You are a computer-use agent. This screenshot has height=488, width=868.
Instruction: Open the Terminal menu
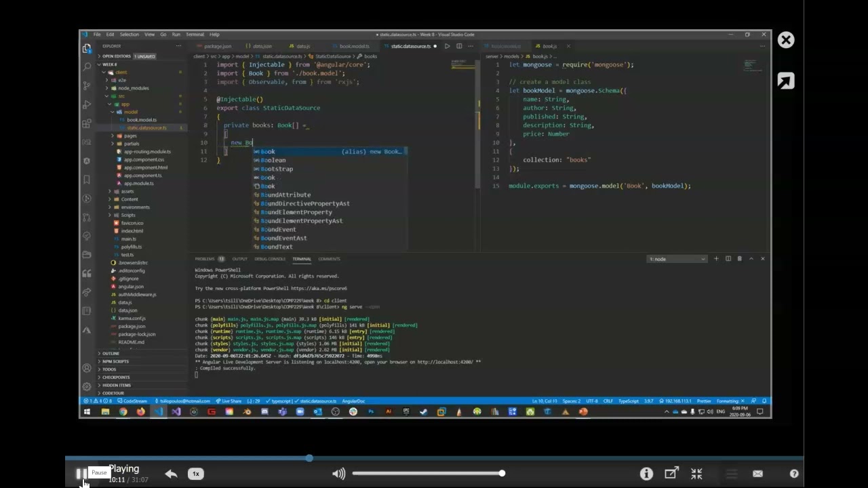tap(195, 35)
